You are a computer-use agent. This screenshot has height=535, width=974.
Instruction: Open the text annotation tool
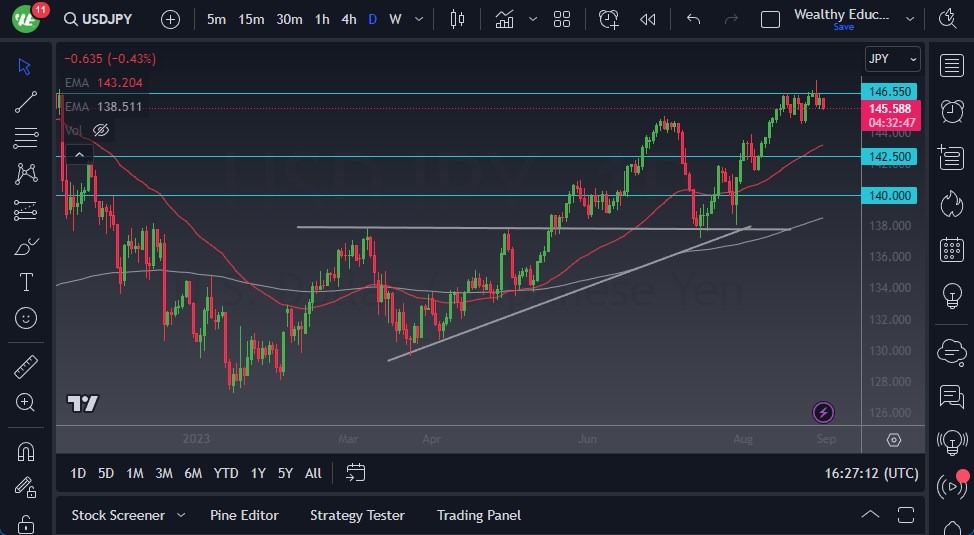[26, 282]
